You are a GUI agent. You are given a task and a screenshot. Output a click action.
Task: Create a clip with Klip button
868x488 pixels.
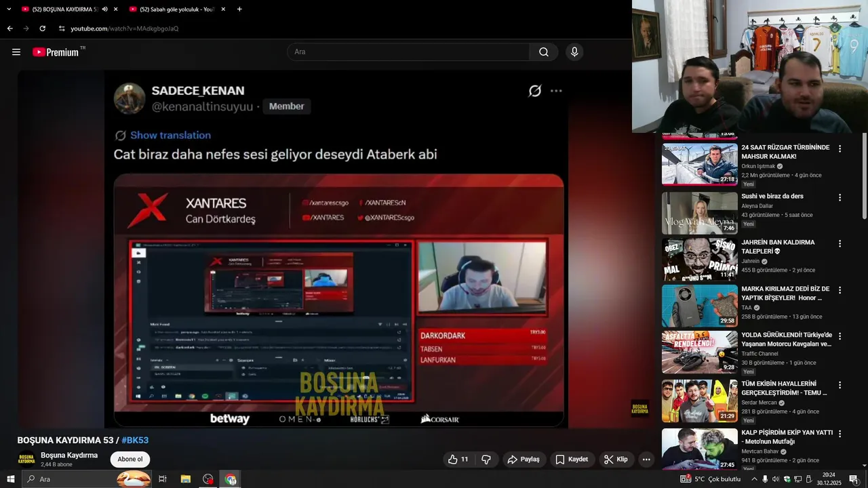point(616,460)
